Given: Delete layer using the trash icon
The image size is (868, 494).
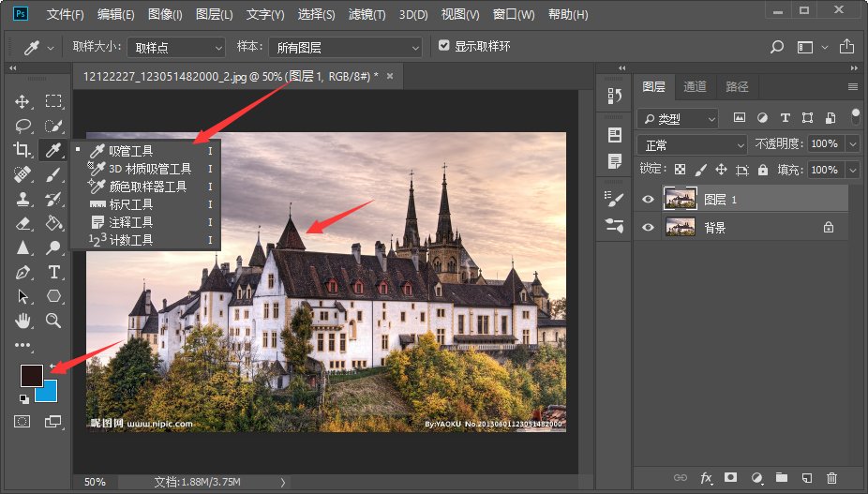Looking at the screenshot, I should (x=831, y=479).
